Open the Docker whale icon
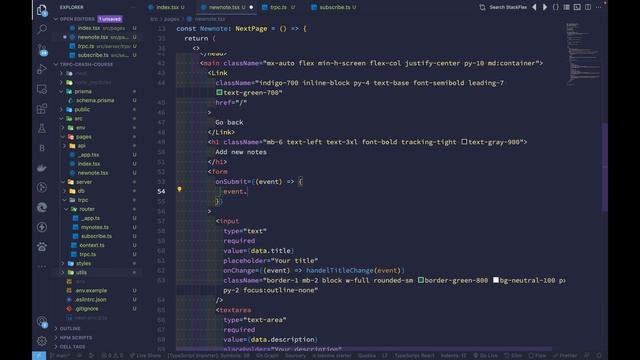Viewport: 640px width, 360px height. 42,168
